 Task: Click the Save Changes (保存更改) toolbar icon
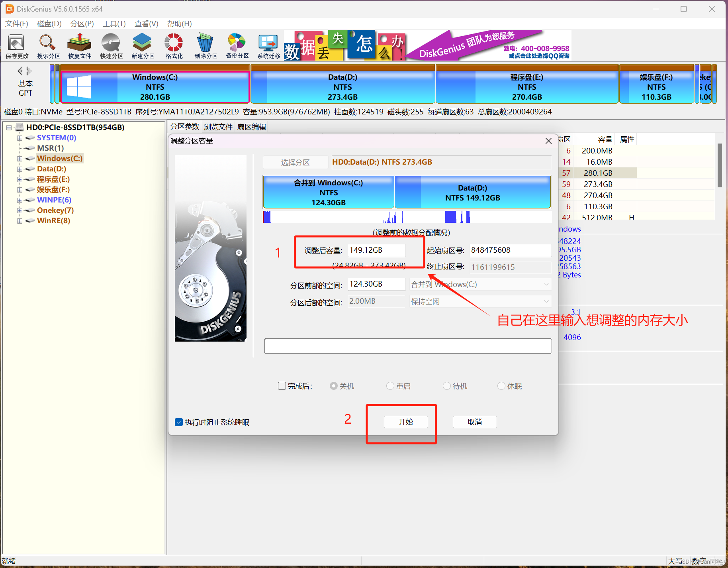tap(16, 46)
